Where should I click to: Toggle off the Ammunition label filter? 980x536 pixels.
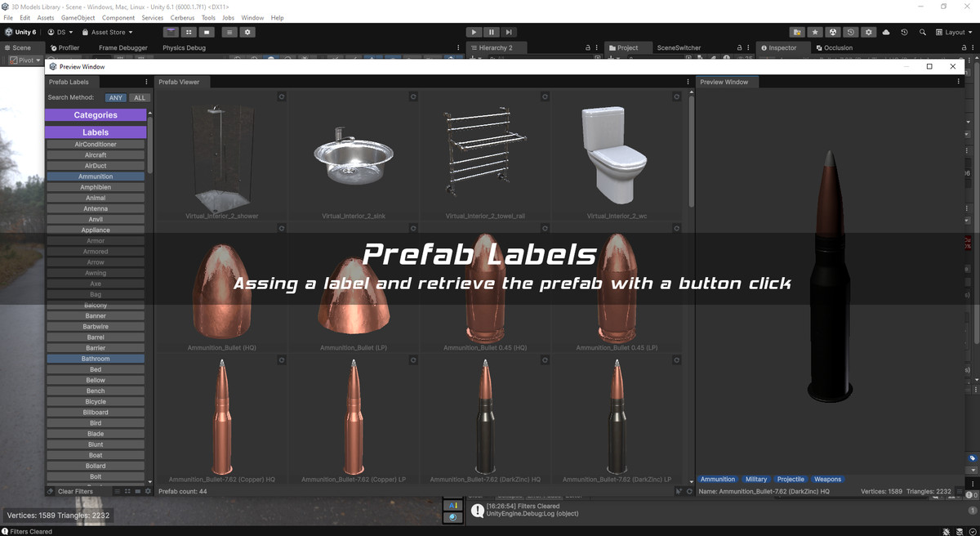tap(96, 176)
